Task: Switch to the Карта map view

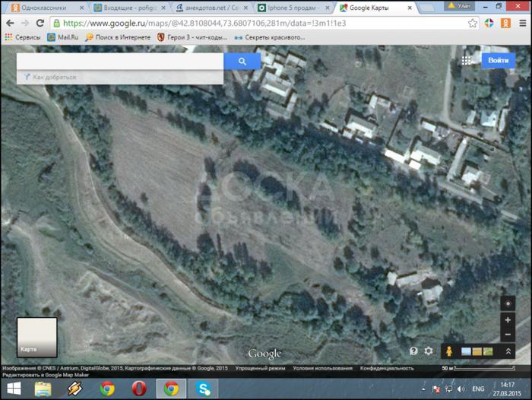Action: click(x=36, y=338)
